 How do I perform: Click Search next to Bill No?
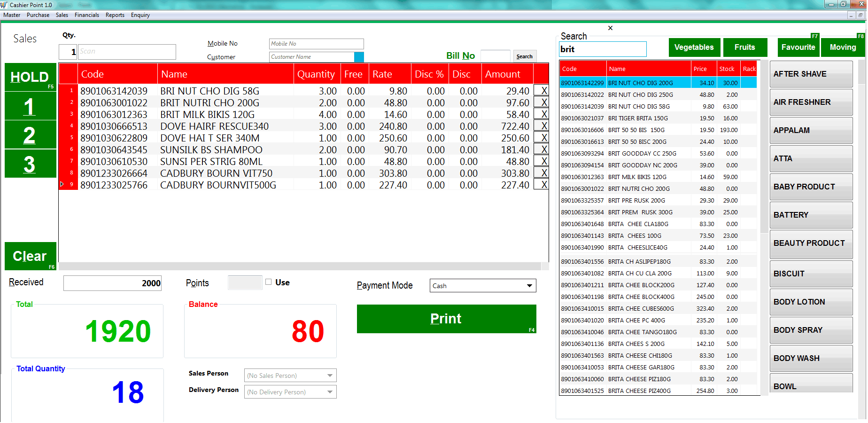coord(524,56)
